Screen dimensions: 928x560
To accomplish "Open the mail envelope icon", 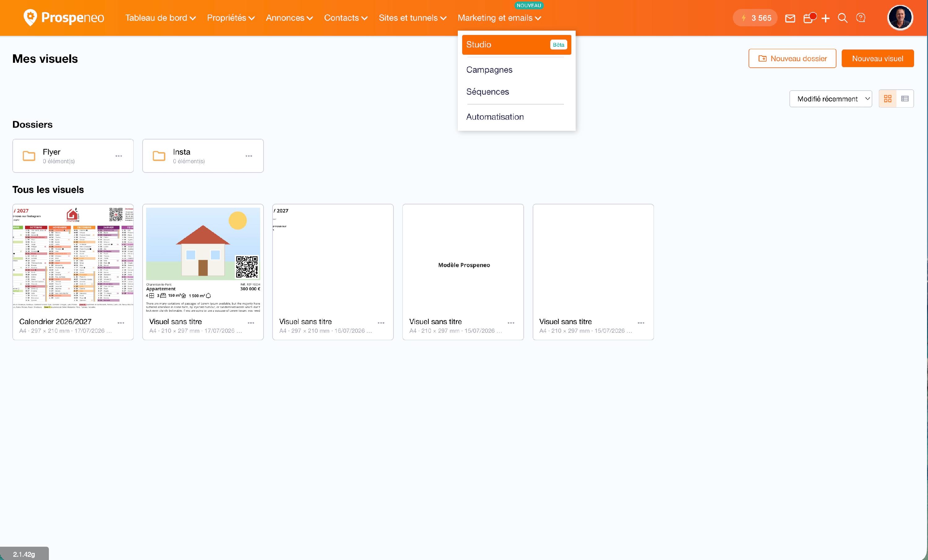I will click(x=790, y=18).
